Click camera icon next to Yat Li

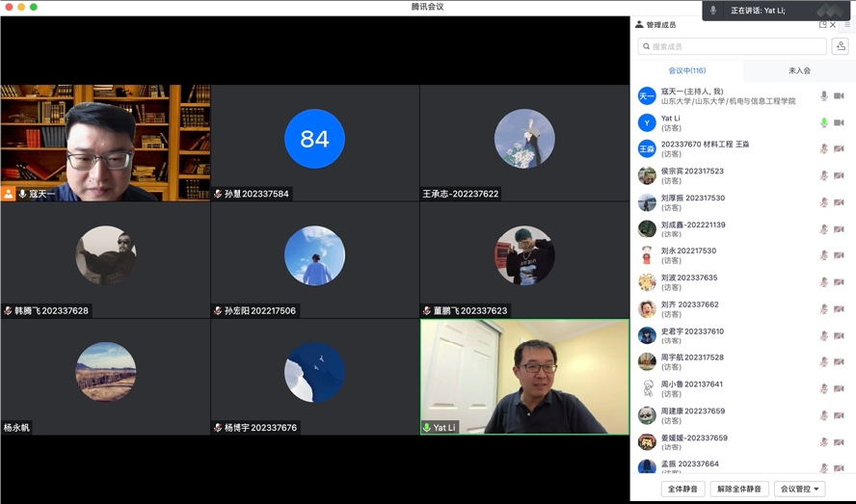coord(839,122)
